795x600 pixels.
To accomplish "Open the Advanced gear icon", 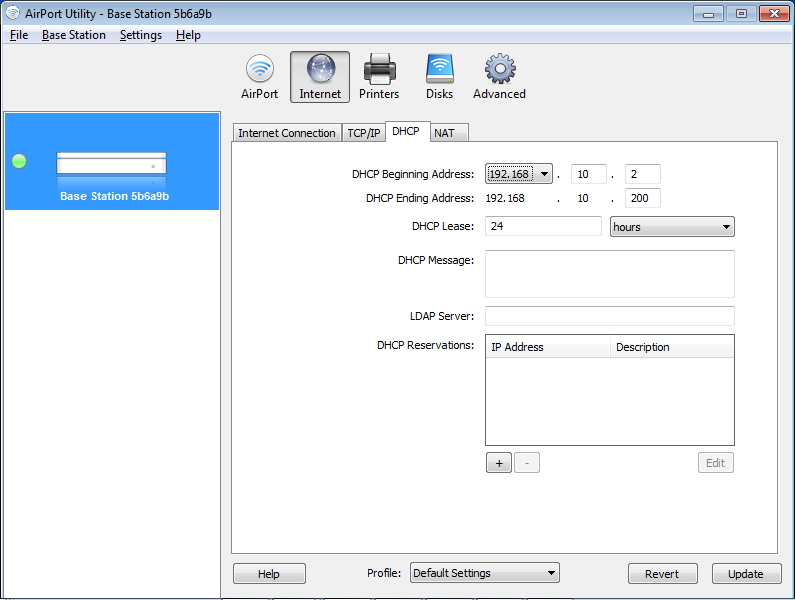I will coord(499,77).
